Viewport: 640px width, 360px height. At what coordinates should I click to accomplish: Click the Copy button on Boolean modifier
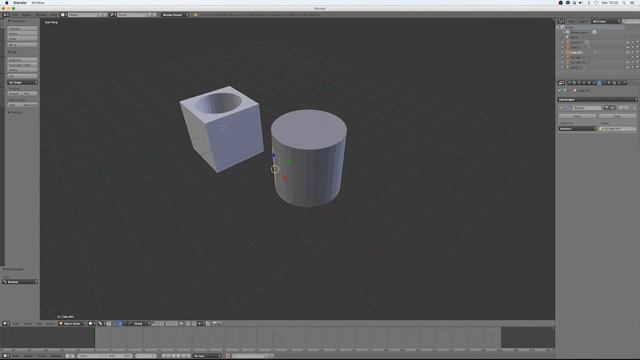coord(618,116)
